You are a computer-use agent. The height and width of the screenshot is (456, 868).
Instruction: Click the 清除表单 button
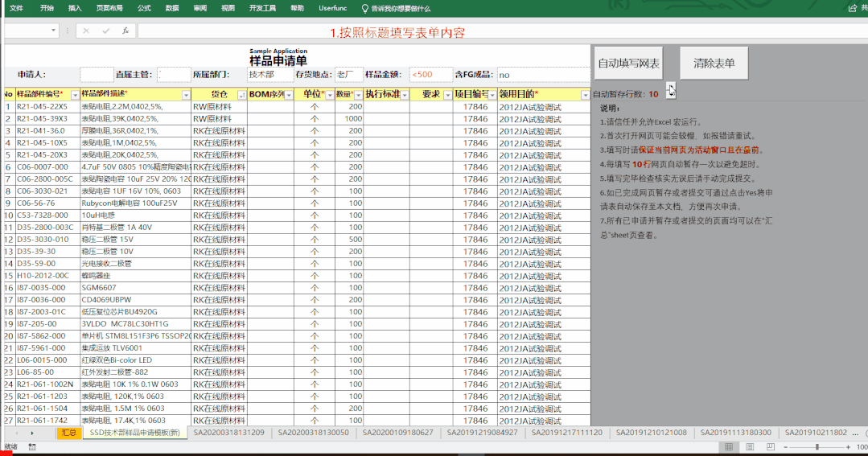(714, 63)
